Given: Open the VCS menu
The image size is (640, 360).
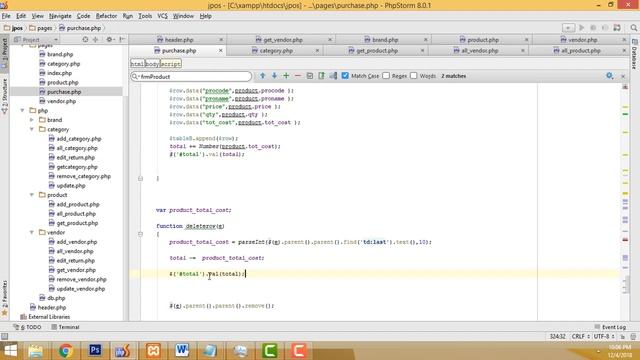Looking at the screenshot, I should (162, 16).
